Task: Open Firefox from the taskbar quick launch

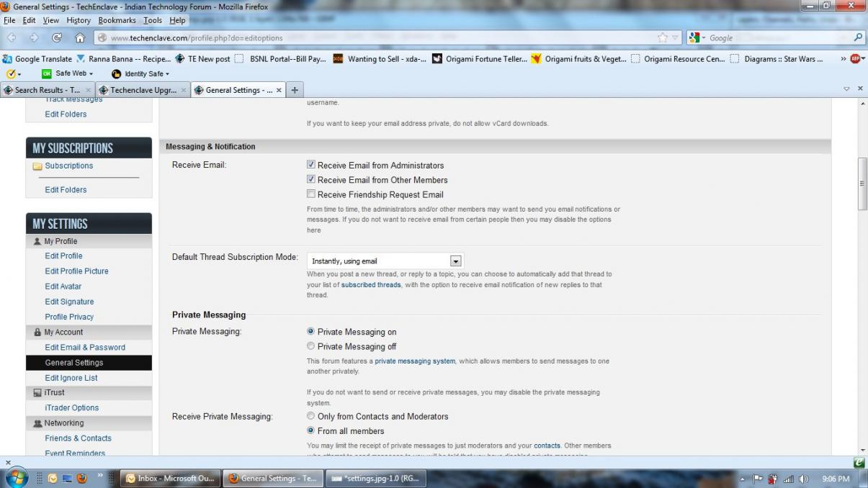Action: click(x=81, y=478)
